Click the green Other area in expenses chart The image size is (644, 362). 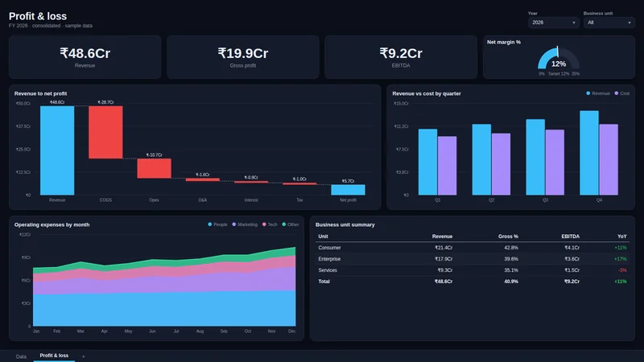[164, 262]
